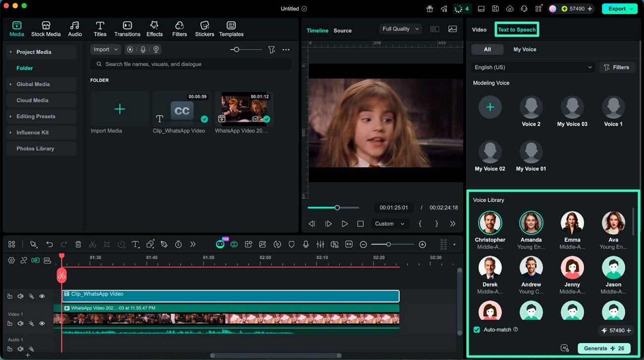Adjust the timeline zoom slider

point(392,244)
